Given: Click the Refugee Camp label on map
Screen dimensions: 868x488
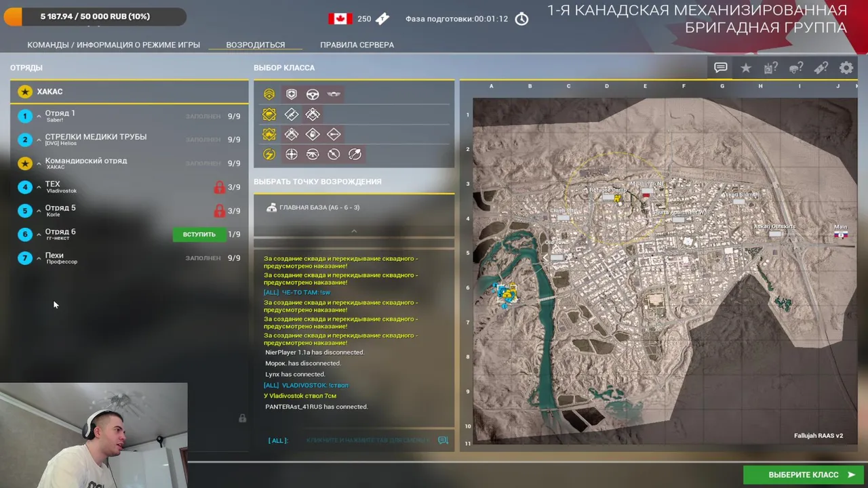Looking at the screenshot, I should pyautogui.click(x=608, y=190).
